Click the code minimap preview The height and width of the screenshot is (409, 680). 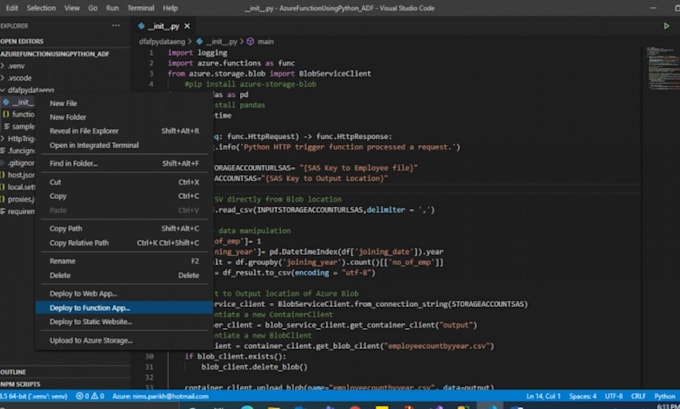point(663,67)
